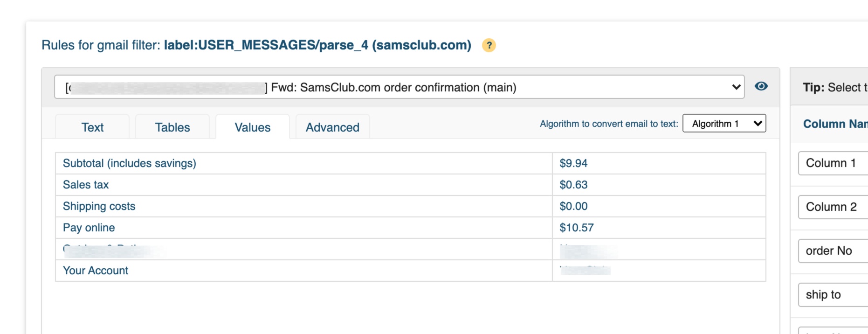Select the $10.57 total value
This screenshot has height=334, width=868.
(577, 228)
